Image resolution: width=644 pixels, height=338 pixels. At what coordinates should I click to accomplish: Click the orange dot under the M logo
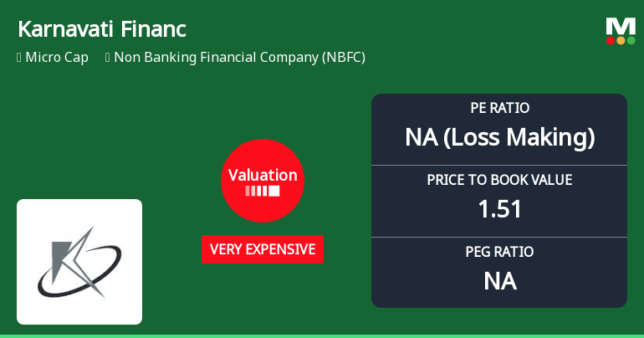[x=621, y=40]
